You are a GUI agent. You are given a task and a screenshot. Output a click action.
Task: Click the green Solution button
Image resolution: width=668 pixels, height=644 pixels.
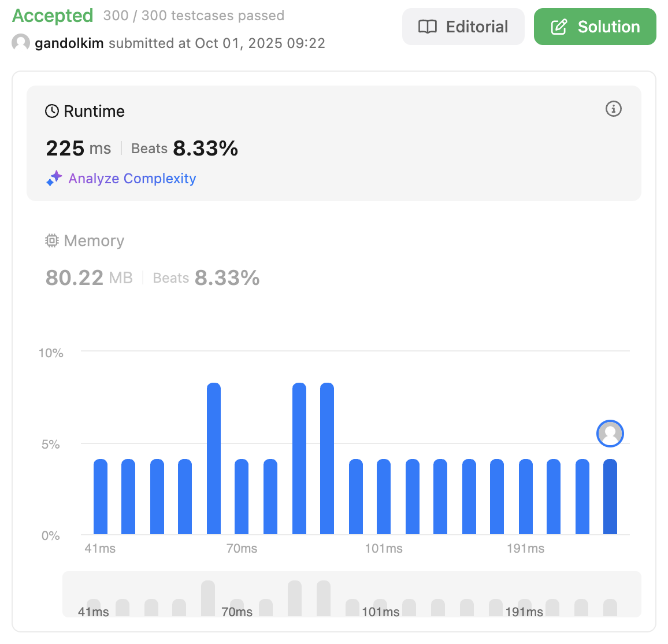coord(595,27)
